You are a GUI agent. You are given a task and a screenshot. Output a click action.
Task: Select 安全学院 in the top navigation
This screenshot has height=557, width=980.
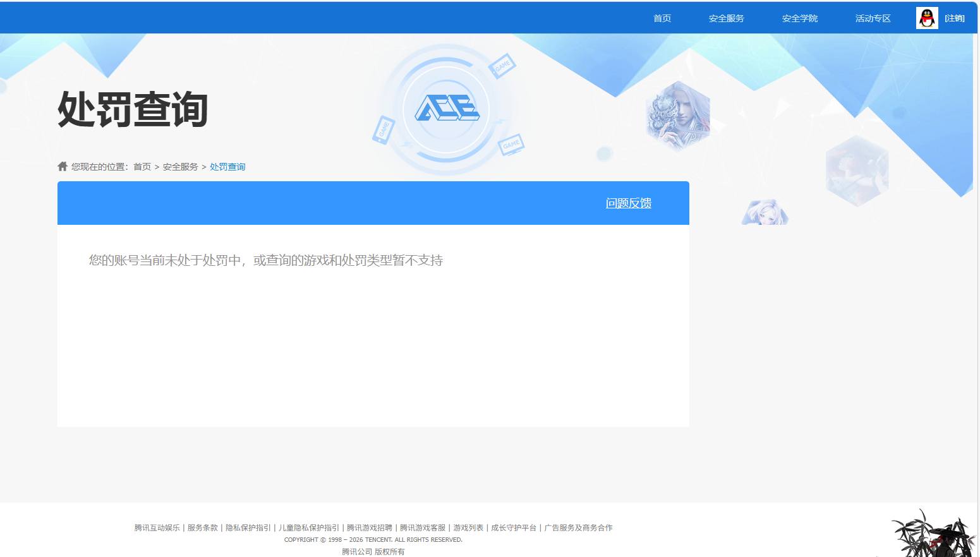[799, 18]
